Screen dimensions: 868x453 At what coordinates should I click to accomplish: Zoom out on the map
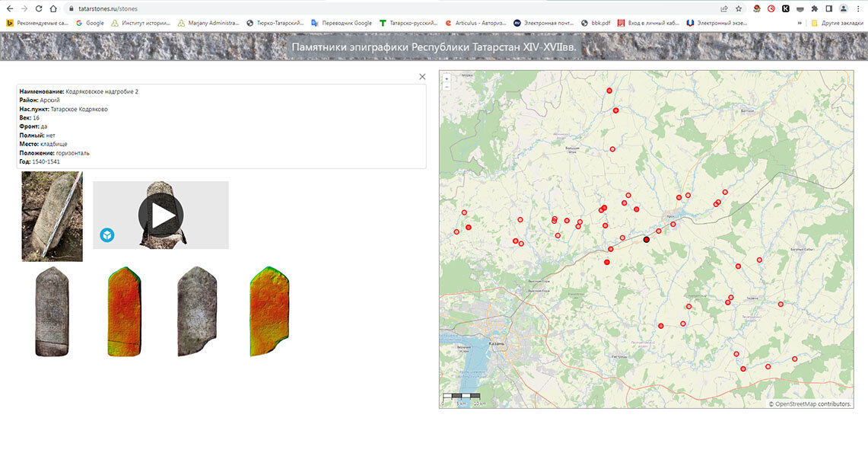tap(447, 87)
